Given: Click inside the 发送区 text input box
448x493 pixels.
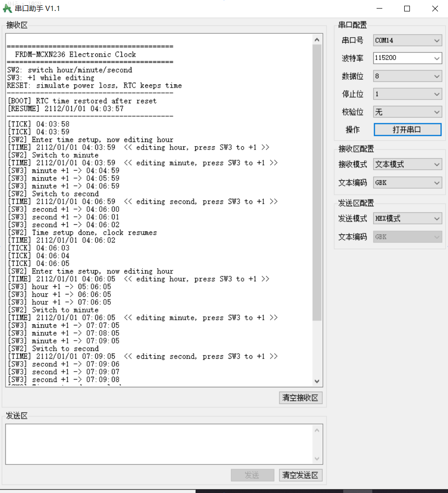Looking at the screenshot, I should pyautogui.click(x=159, y=444).
